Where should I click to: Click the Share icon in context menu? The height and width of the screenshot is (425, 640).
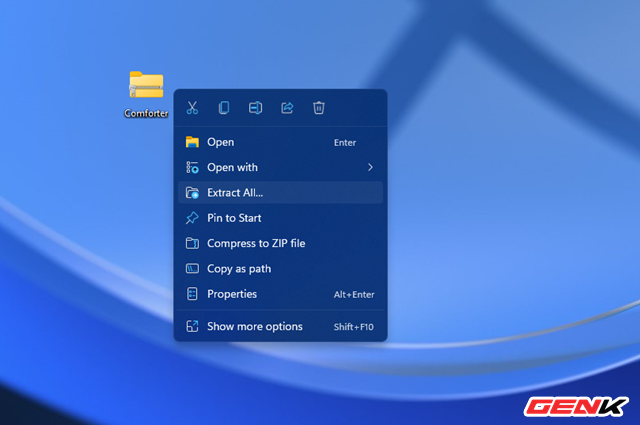(x=287, y=108)
